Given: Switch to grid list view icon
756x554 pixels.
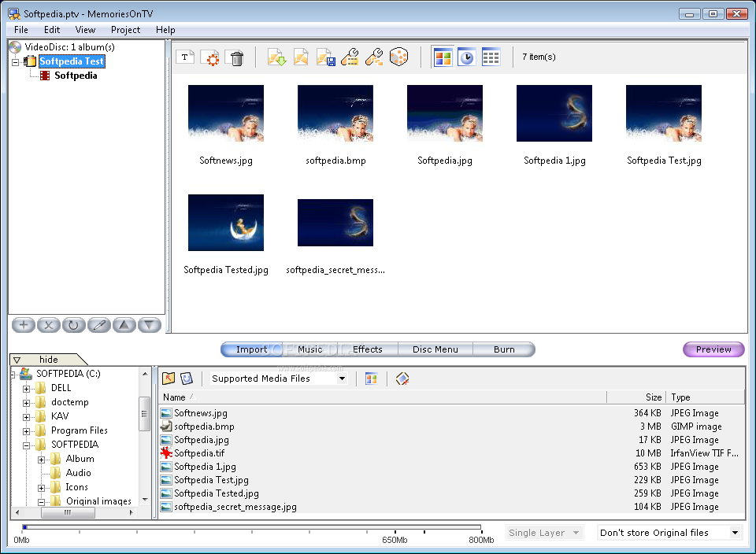Looking at the screenshot, I should point(491,57).
